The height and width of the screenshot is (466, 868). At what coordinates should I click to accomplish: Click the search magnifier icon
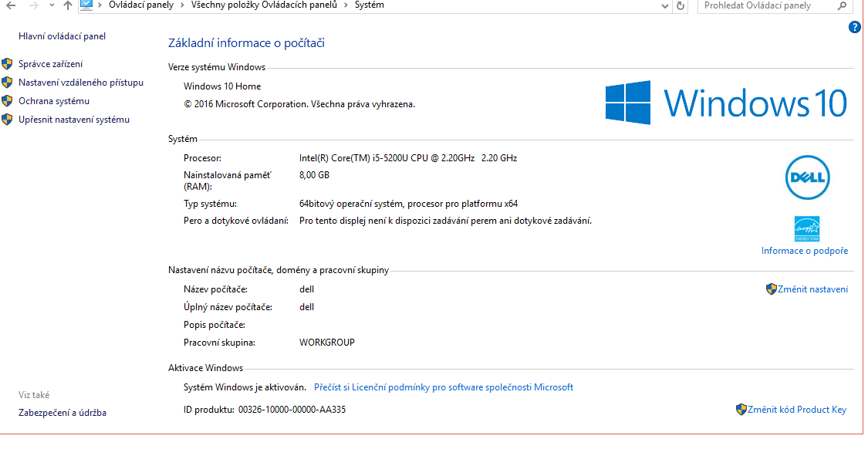[842, 5]
